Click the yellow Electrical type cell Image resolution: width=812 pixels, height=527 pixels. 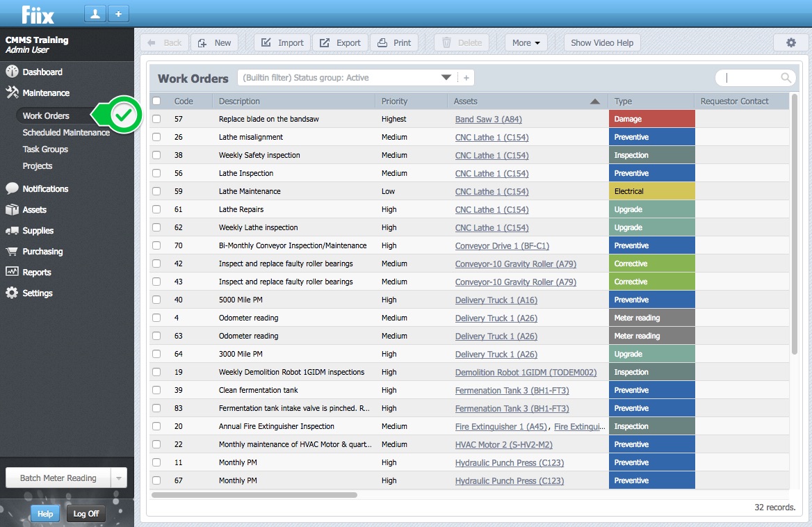tap(651, 191)
